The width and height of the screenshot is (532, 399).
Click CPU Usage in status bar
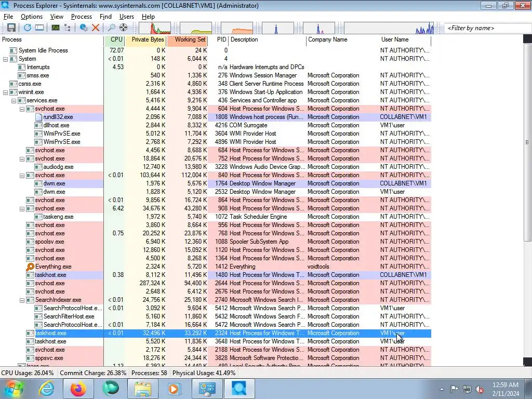click(28, 373)
